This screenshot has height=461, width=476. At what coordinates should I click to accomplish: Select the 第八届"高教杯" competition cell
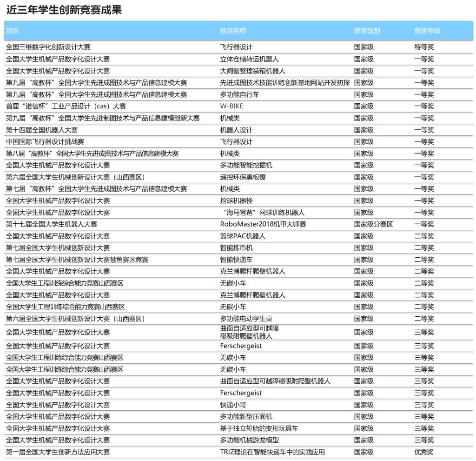tap(93, 154)
